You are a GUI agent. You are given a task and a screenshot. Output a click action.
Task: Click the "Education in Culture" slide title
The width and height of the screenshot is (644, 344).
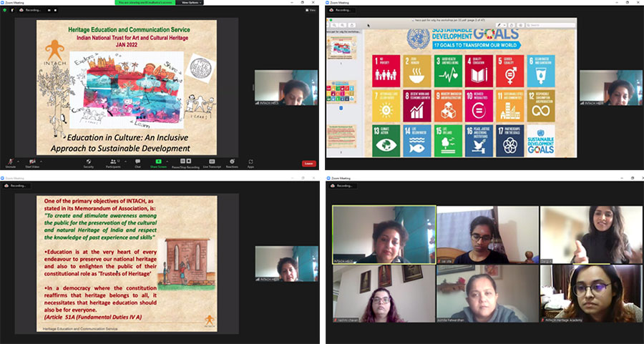tap(122, 143)
